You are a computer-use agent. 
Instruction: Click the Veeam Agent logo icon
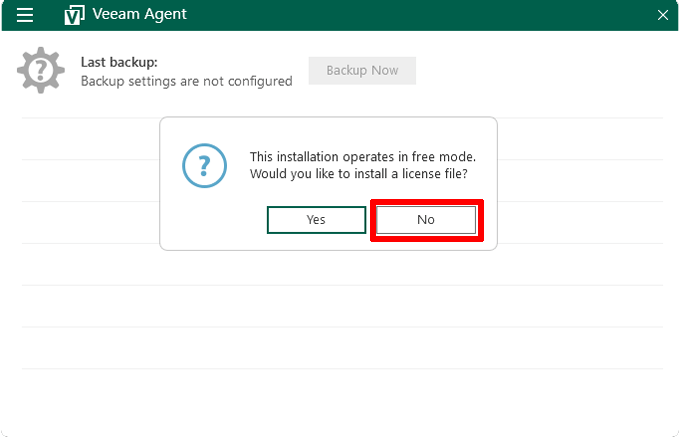point(74,15)
